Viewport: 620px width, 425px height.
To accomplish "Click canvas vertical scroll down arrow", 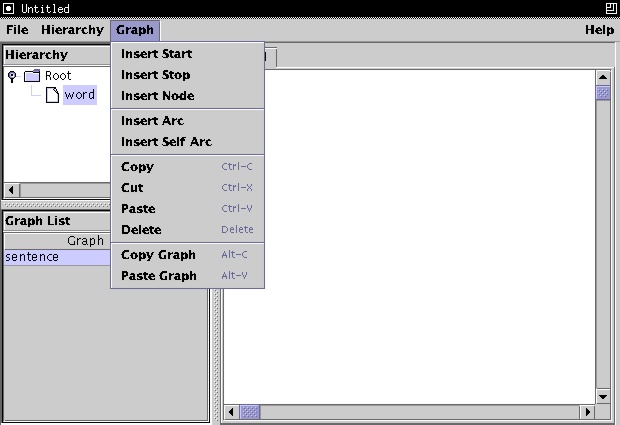I will point(603,397).
